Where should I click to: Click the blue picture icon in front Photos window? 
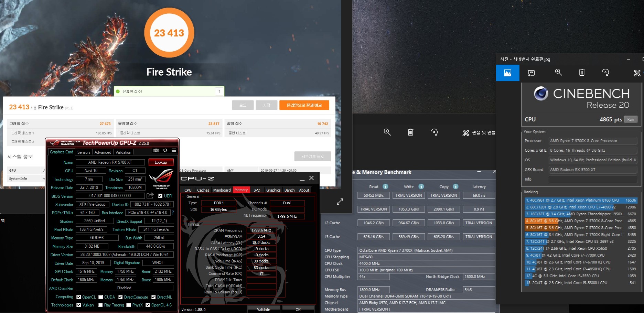tap(508, 73)
